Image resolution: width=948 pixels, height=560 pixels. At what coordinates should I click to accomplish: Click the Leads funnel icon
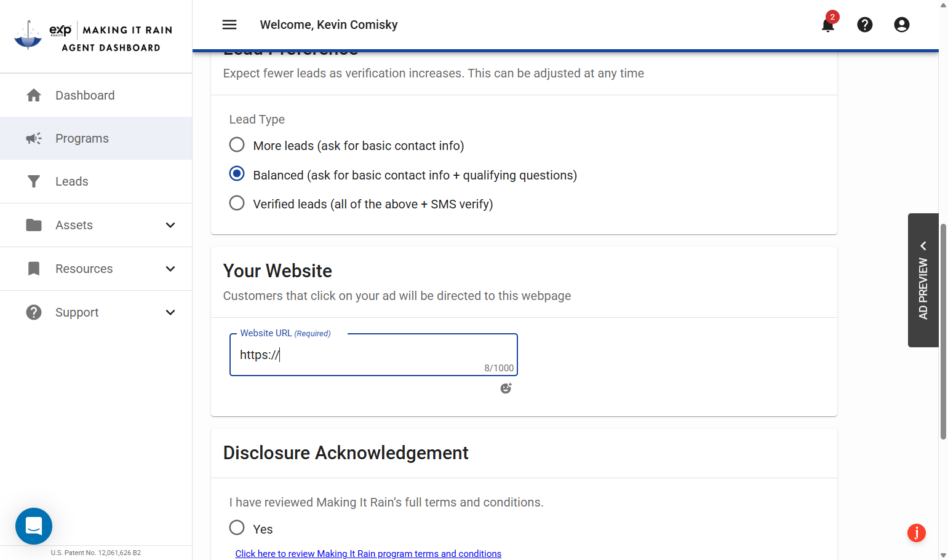click(x=34, y=181)
